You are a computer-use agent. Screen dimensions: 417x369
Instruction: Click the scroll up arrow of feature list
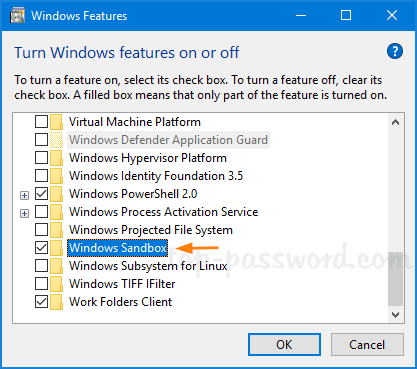pos(396,122)
